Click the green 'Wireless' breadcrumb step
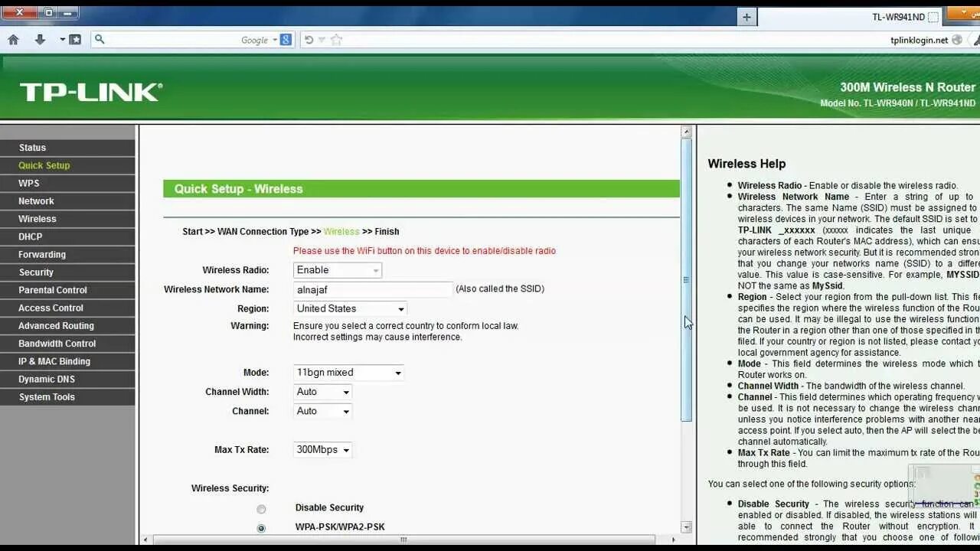The image size is (980, 551). tap(341, 231)
